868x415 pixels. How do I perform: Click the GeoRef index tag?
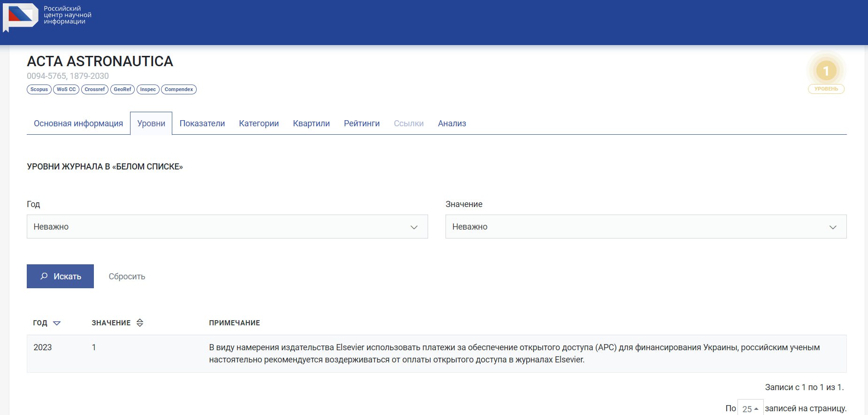tap(123, 89)
